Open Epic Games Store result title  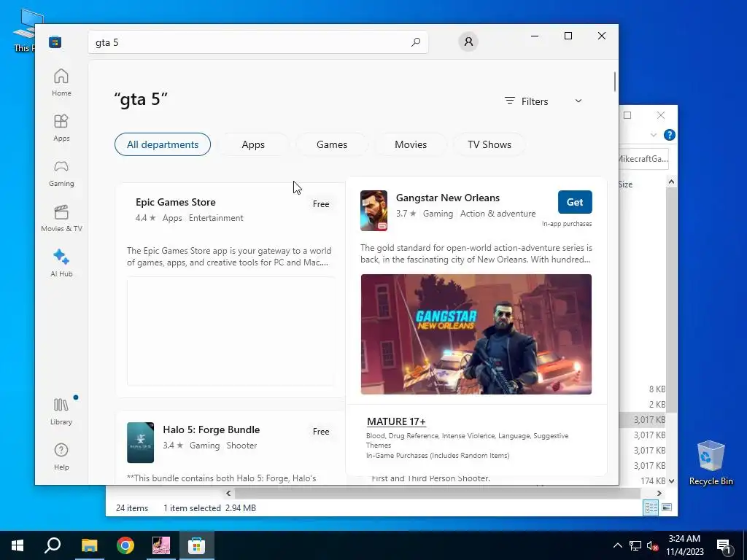point(175,202)
